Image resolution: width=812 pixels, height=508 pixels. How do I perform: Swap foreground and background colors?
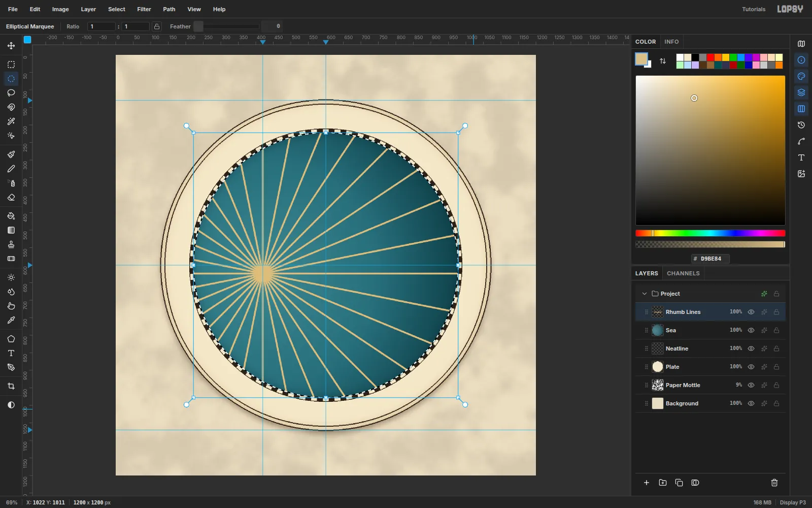point(663,61)
